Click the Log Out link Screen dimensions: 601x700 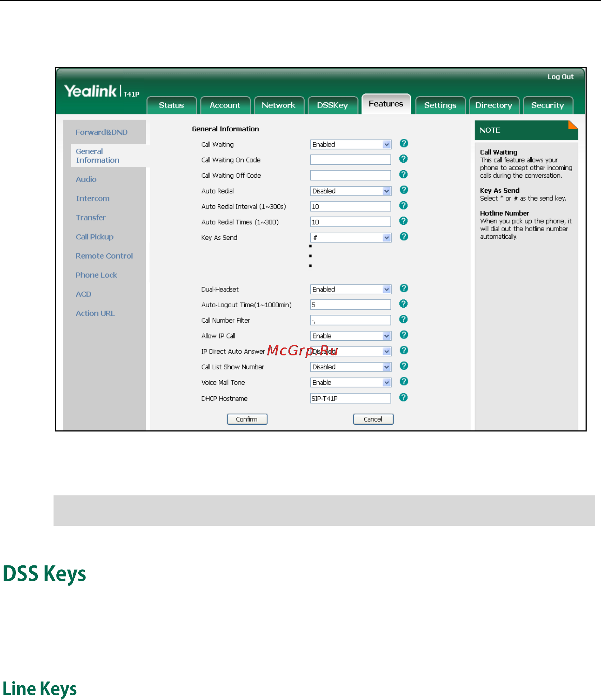coord(560,76)
